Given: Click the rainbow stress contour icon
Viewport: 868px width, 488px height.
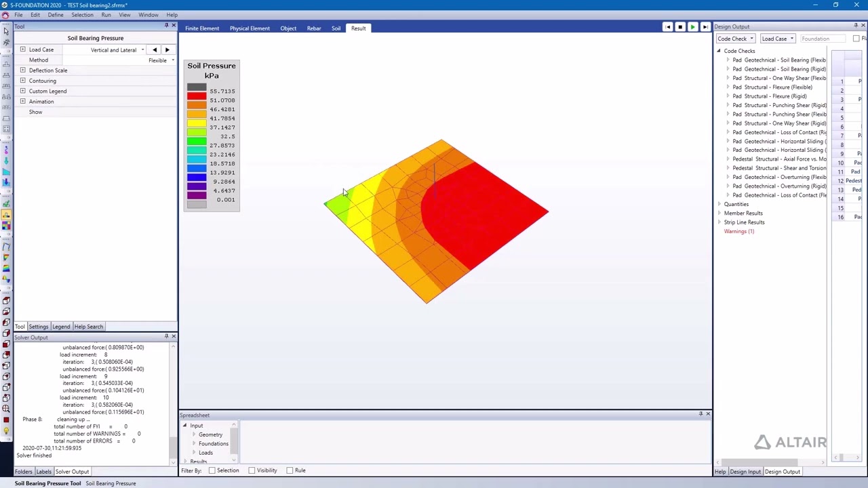Looking at the screenshot, I should 7,268.
